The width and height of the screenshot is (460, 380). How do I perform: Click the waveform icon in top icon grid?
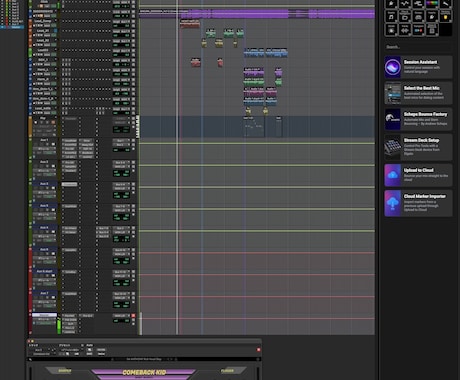pyautogui.click(x=405, y=4)
